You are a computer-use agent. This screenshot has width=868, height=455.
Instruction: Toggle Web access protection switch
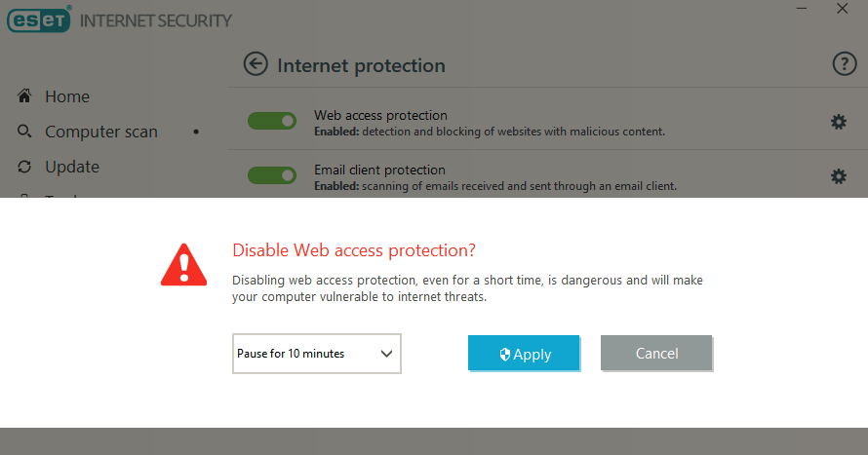tap(272, 121)
